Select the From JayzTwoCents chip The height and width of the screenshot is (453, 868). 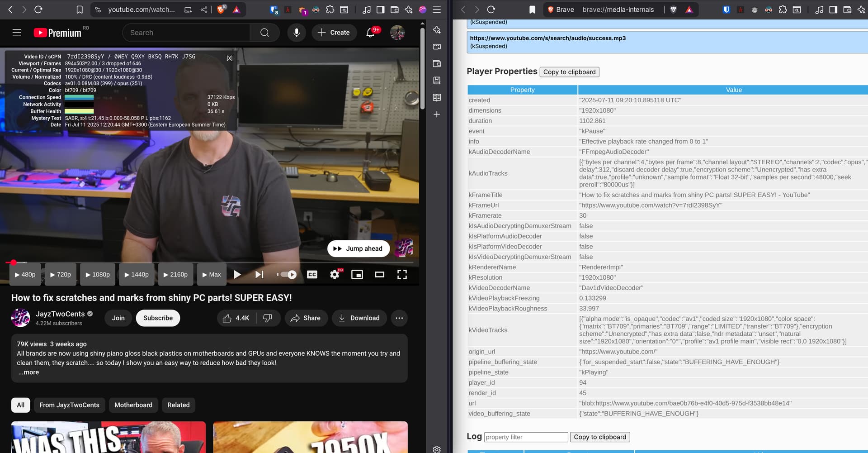click(x=69, y=405)
